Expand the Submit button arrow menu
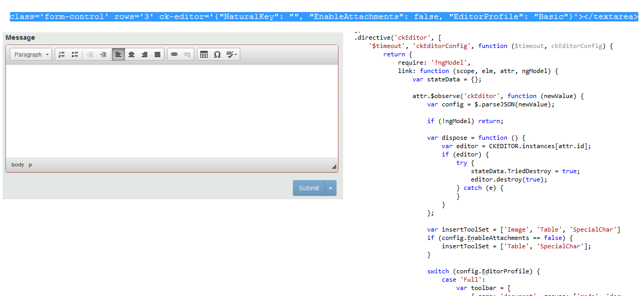This screenshot has width=644, height=302. tap(331, 188)
